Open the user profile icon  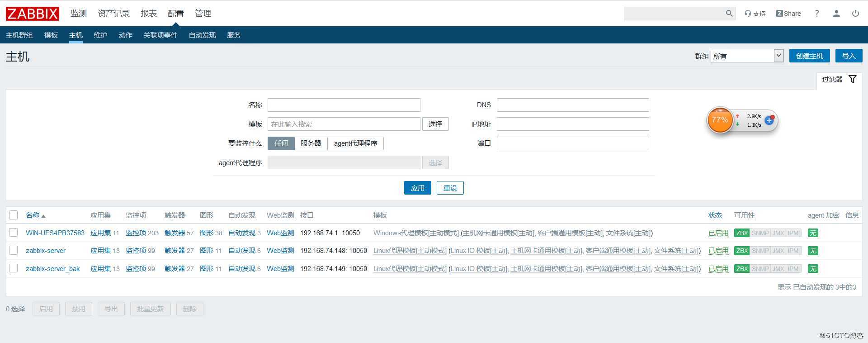(836, 14)
